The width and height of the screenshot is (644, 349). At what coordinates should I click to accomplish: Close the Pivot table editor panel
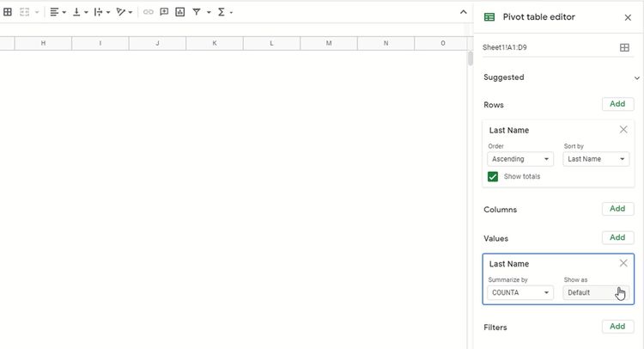click(x=628, y=17)
